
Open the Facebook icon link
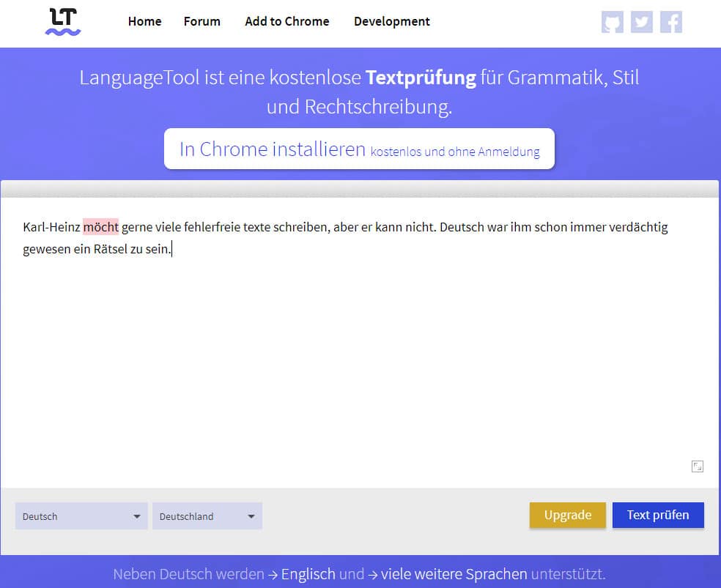coord(671,22)
